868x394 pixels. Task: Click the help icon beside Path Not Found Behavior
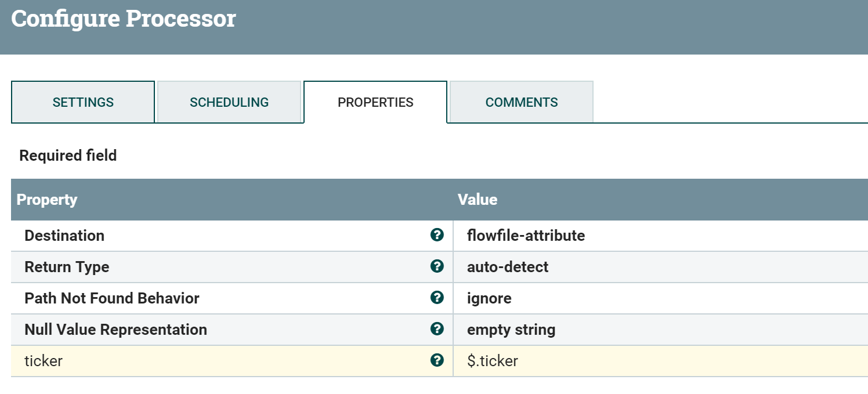point(436,298)
